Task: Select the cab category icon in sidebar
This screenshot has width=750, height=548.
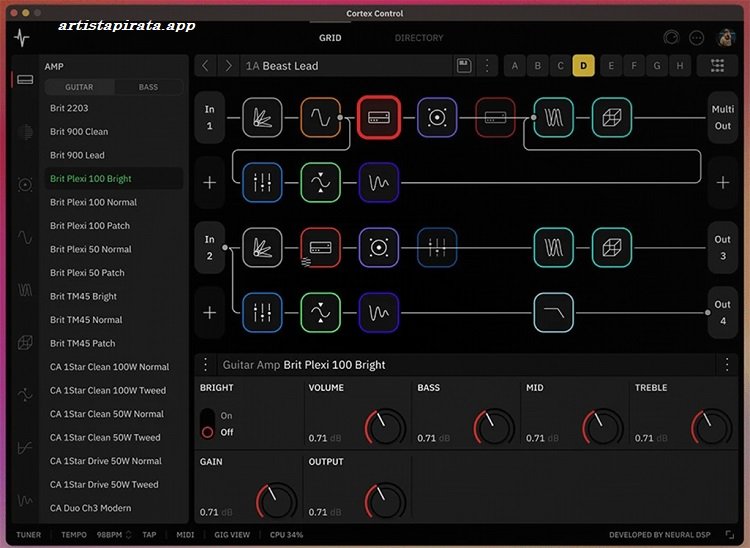Action: tap(25, 185)
